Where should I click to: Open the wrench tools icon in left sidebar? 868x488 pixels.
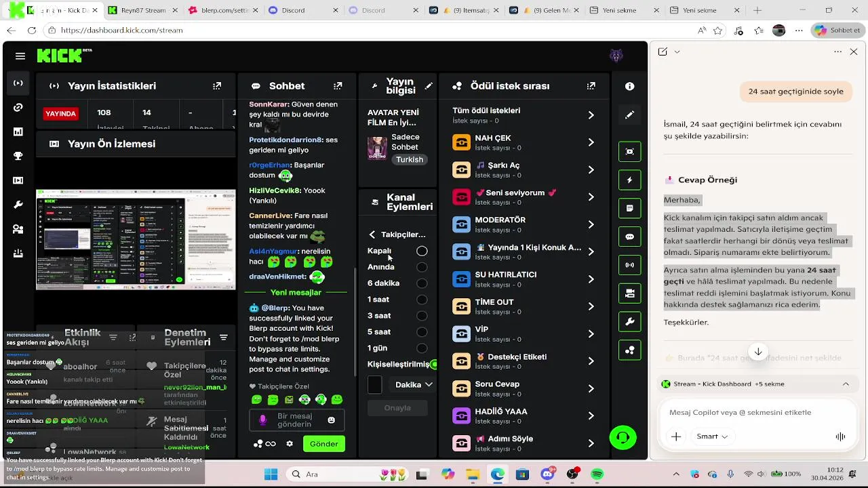click(18, 205)
